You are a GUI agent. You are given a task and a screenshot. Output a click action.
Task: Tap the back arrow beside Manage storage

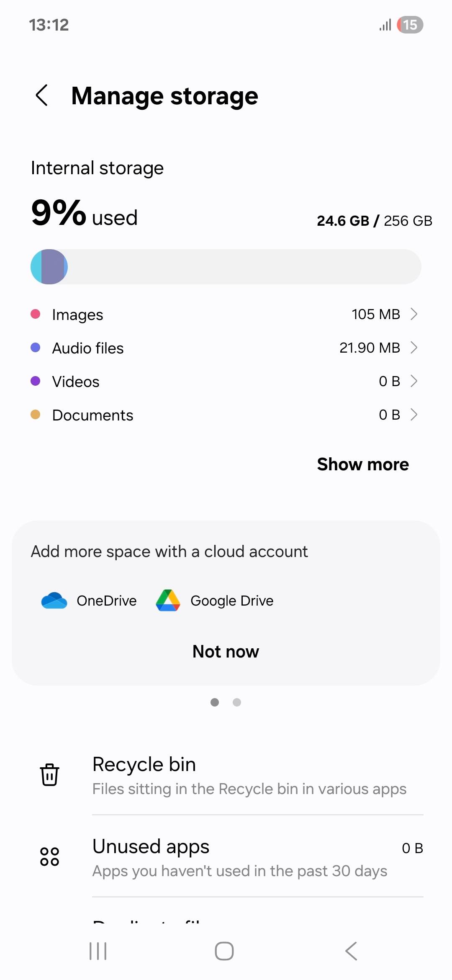[42, 95]
